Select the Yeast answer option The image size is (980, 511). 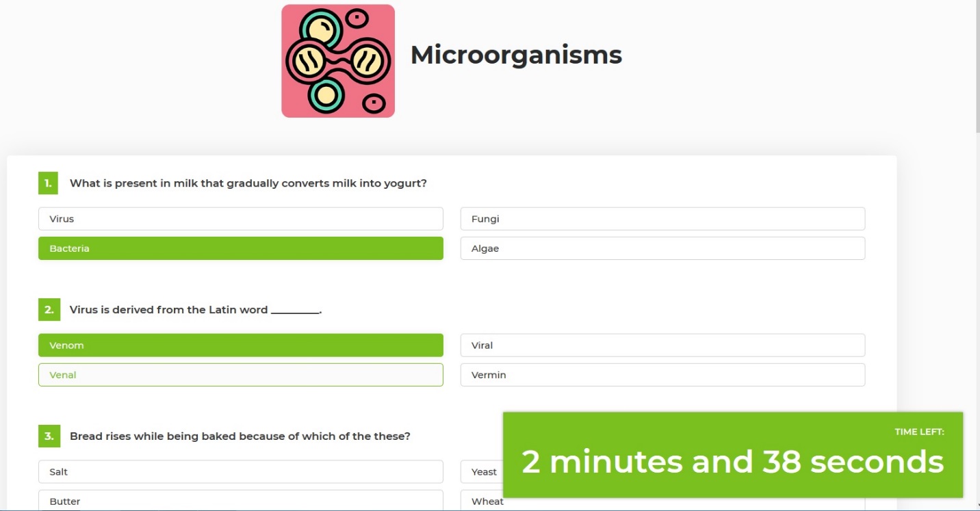pyautogui.click(x=481, y=472)
